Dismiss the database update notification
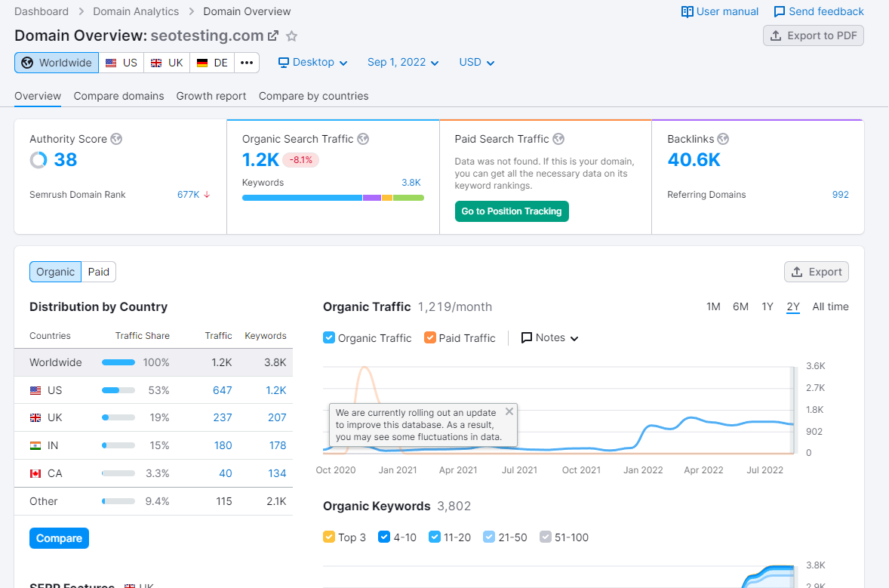The height and width of the screenshot is (588, 889). (x=509, y=411)
